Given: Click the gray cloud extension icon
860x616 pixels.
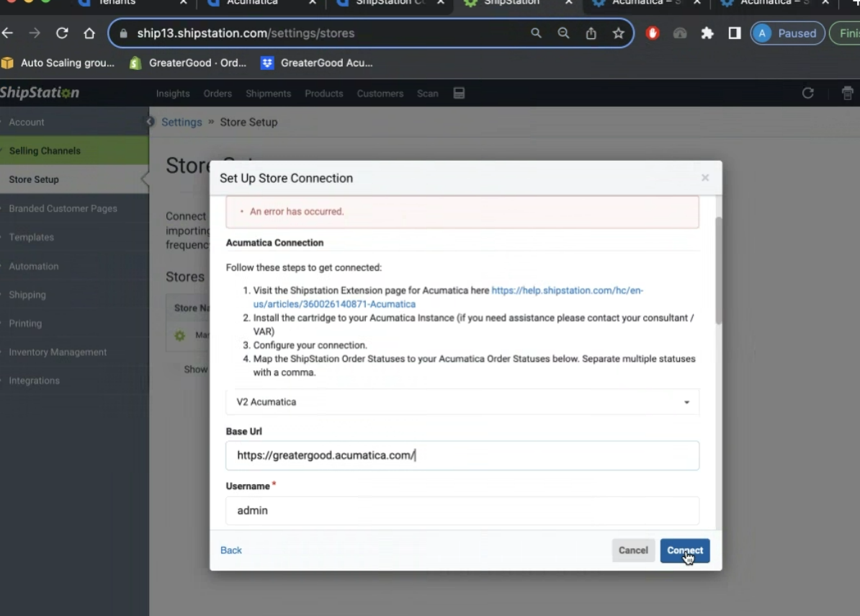Looking at the screenshot, I should 679,33.
